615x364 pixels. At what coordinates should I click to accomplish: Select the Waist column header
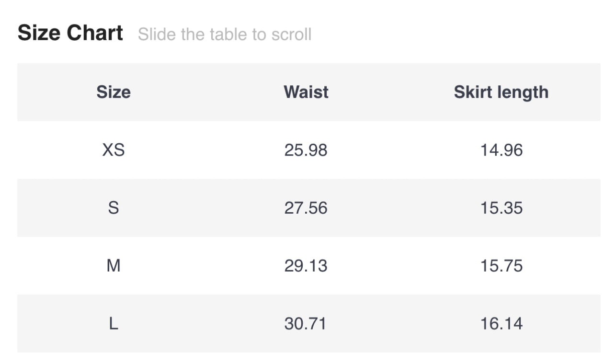306,92
